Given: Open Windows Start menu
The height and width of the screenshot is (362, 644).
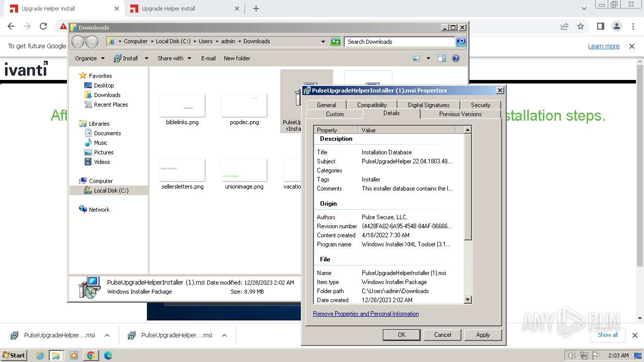Looking at the screenshot, I should pyautogui.click(x=14, y=355).
